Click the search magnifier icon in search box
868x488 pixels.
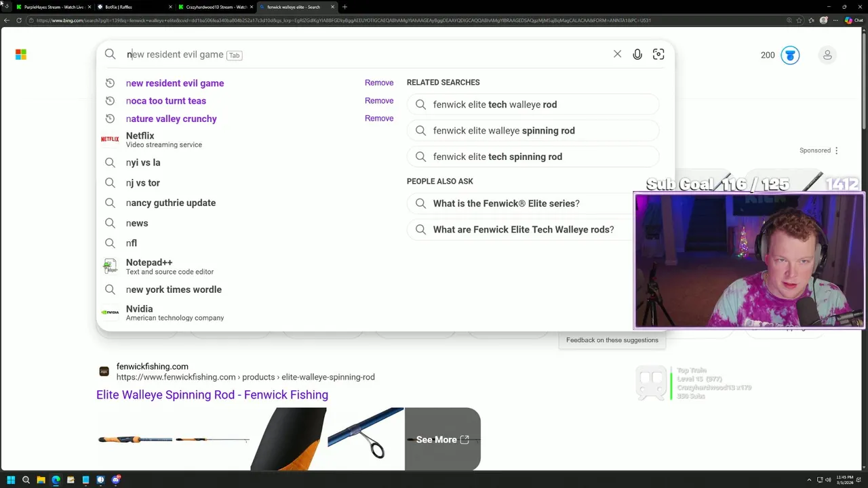click(x=111, y=54)
